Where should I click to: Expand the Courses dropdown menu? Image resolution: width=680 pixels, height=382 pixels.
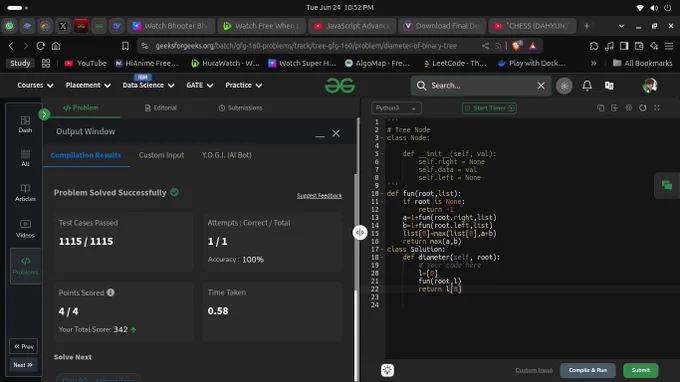click(35, 85)
